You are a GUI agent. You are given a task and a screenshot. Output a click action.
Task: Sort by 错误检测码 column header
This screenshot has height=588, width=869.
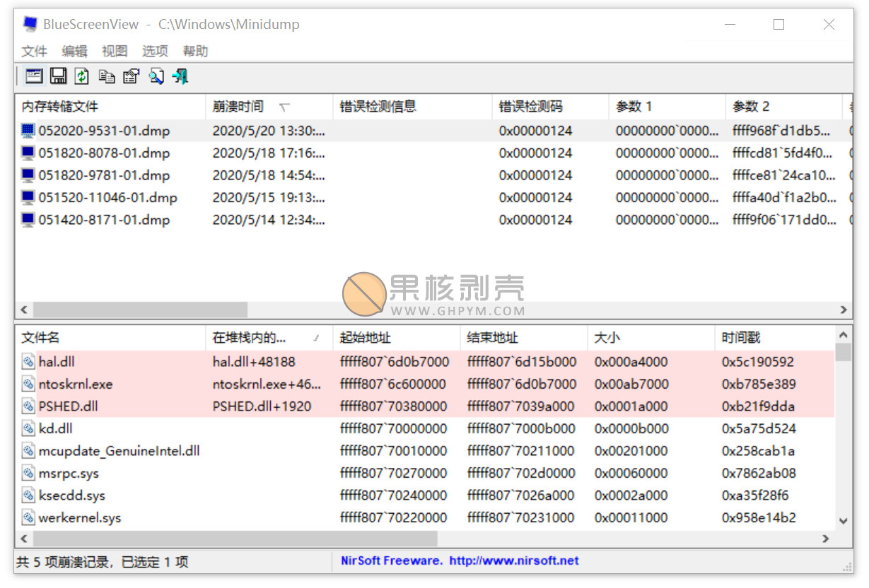pos(550,107)
